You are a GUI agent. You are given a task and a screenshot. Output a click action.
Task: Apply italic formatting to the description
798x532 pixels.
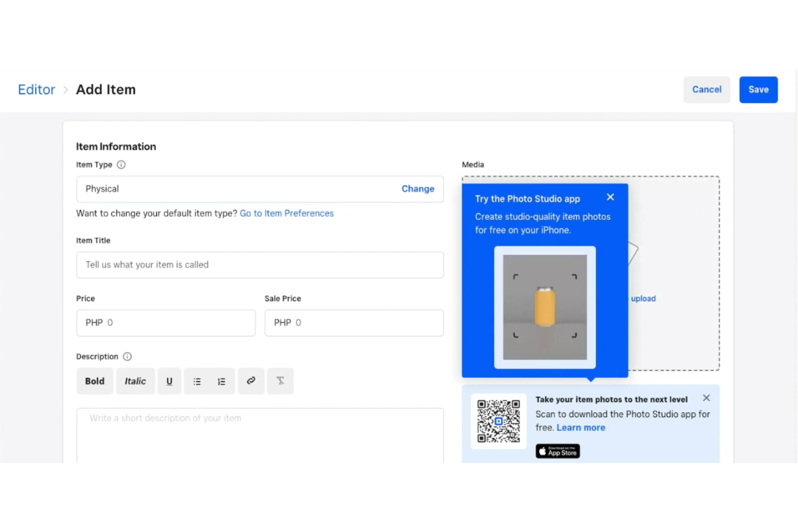pyautogui.click(x=135, y=381)
